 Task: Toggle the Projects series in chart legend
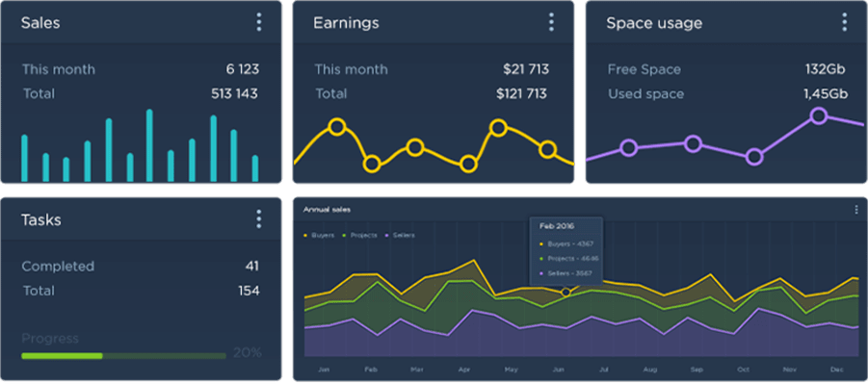(360, 235)
